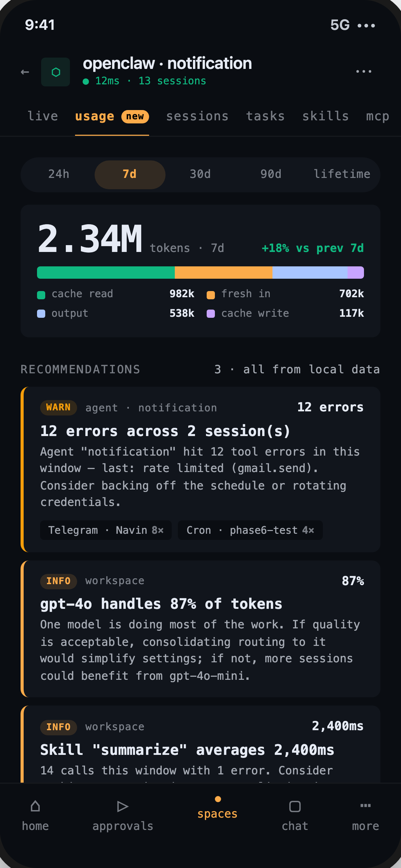Viewport: 401px width, 868px height.
Task: Open approvals play-triangle icon
Action: tap(122, 806)
